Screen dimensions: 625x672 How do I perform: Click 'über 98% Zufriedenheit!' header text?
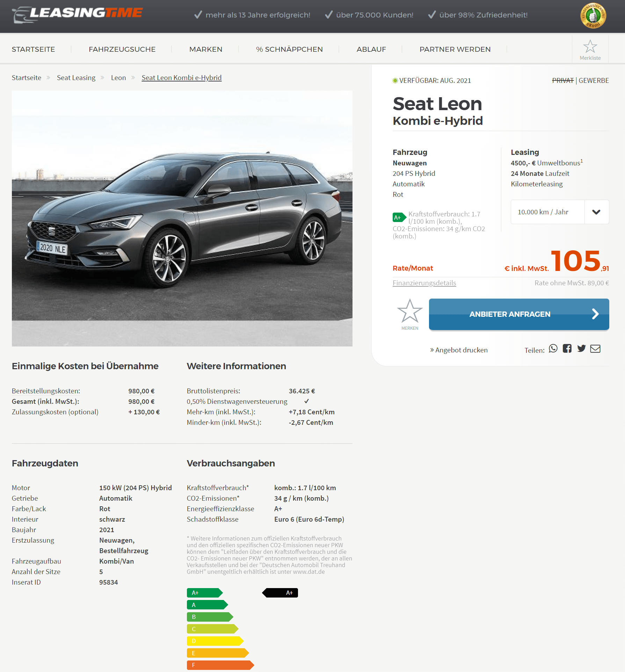tap(483, 15)
